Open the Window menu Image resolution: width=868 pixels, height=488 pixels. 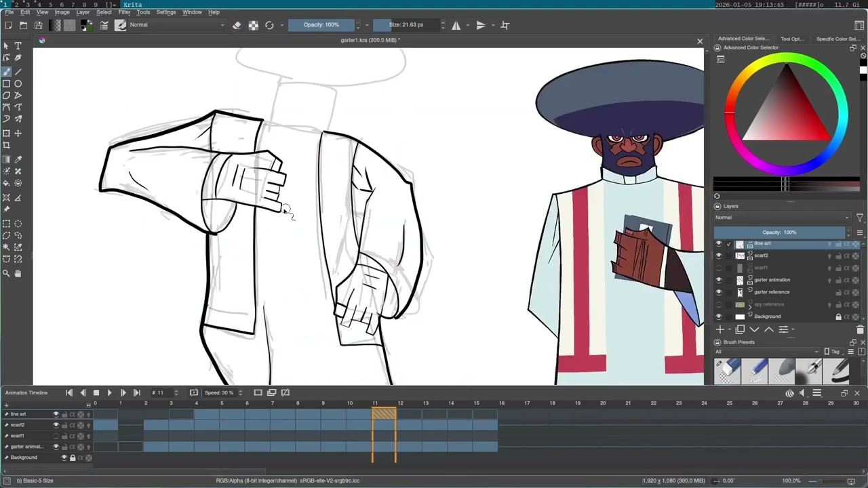(192, 12)
